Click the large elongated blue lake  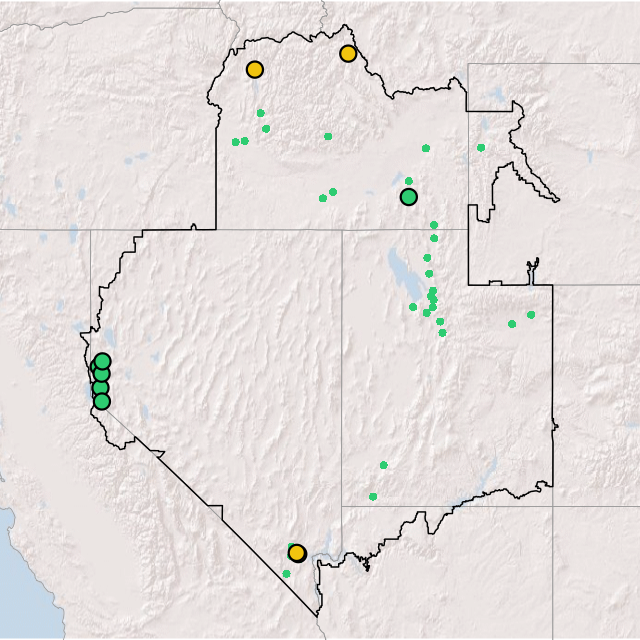pos(405,274)
